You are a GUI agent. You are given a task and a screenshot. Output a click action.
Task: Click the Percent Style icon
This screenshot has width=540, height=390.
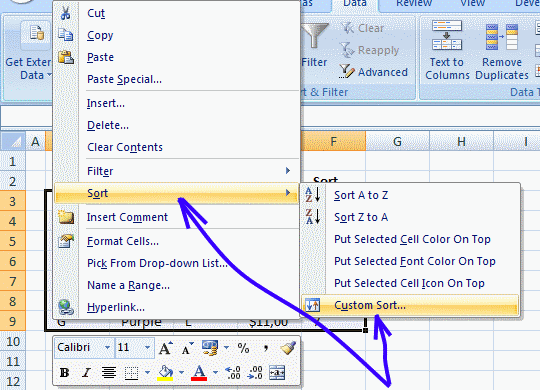click(x=243, y=348)
